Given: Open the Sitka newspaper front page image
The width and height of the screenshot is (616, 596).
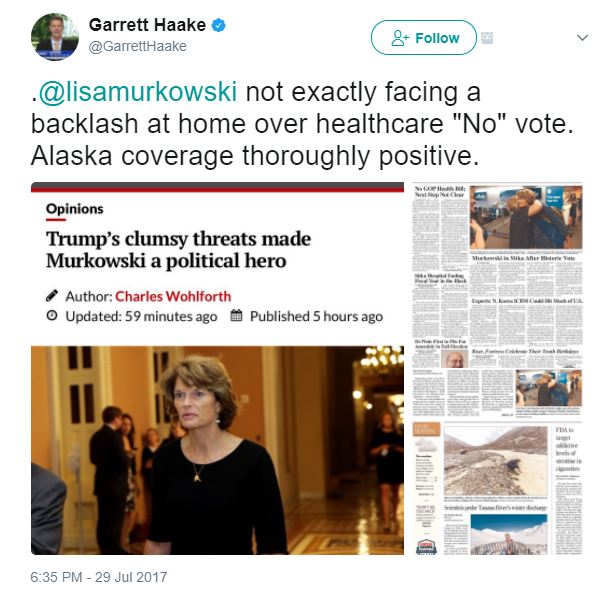Looking at the screenshot, I should tap(497, 275).
